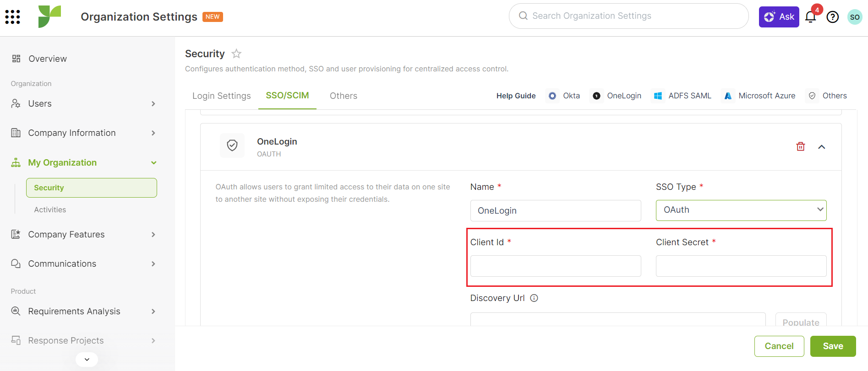The width and height of the screenshot is (868, 371).
Task: Open the notifications bell icon
Action: click(811, 17)
